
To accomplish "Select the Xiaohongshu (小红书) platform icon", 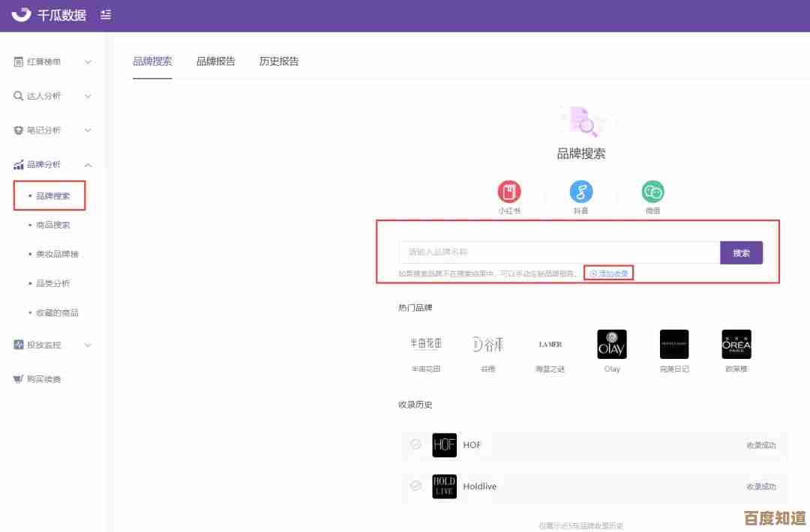I will click(x=509, y=193).
